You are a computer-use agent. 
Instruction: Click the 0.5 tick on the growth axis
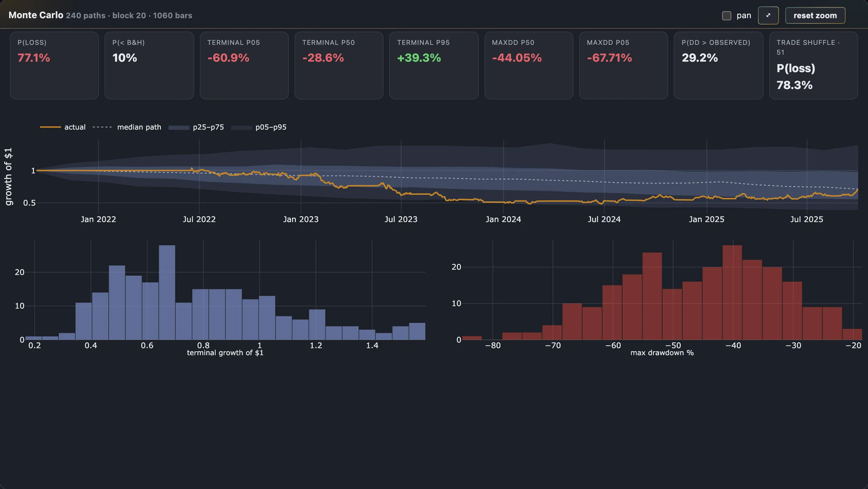pos(30,203)
